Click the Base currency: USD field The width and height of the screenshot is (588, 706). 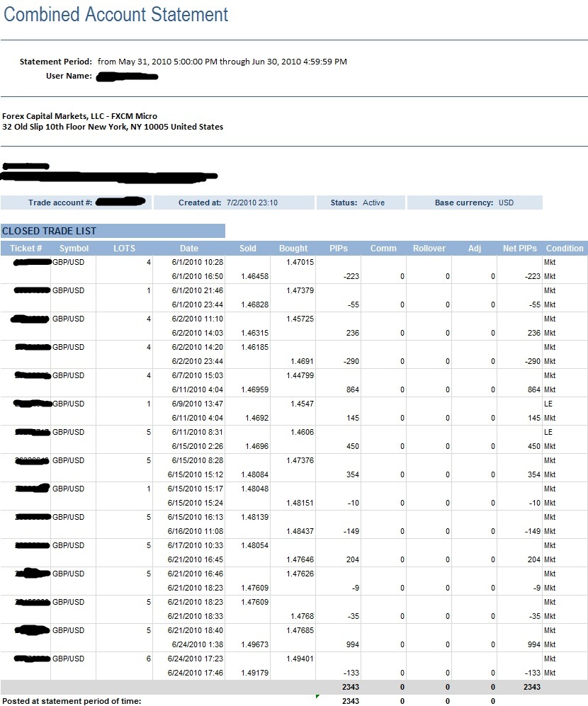(475, 203)
